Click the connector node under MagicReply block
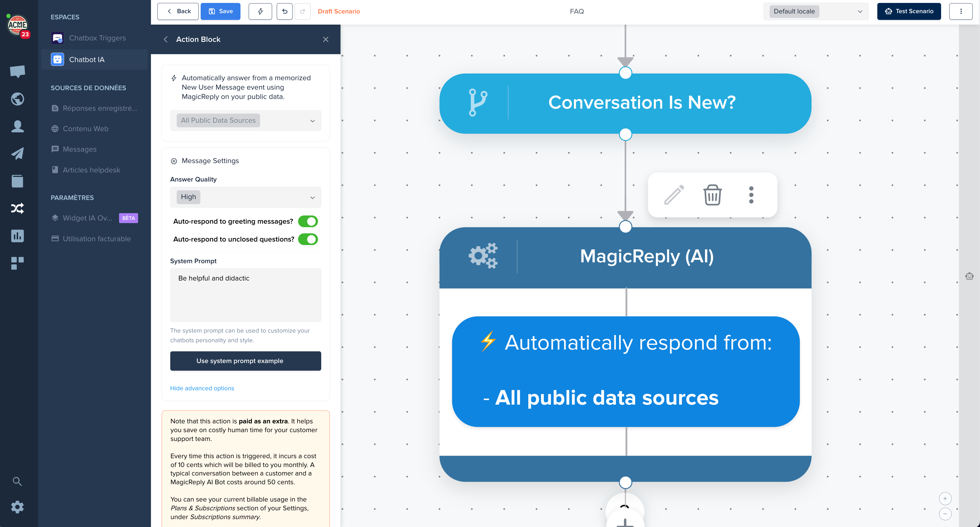The height and width of the screenshot is (527, 980). pos(625,482)
